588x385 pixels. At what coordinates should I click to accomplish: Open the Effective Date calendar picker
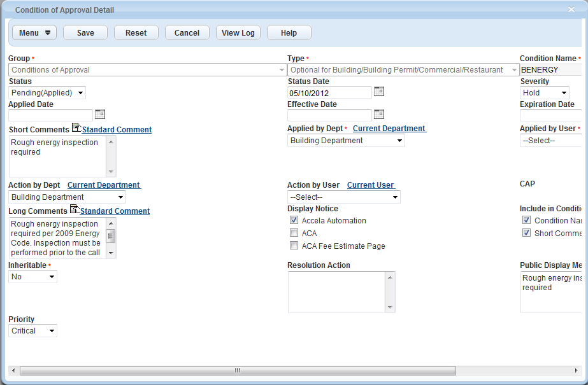click(x=379, y=115)
